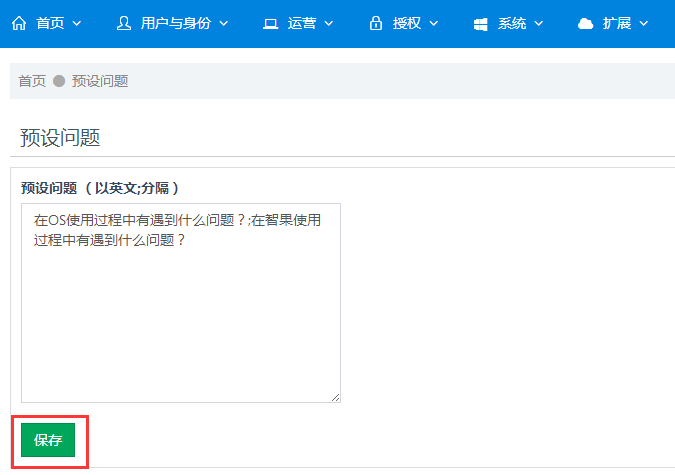The height and width of the screenshot is (475, 675).
Task: Click the Windows logo icon beside 系统
Action: pos(480,24)
